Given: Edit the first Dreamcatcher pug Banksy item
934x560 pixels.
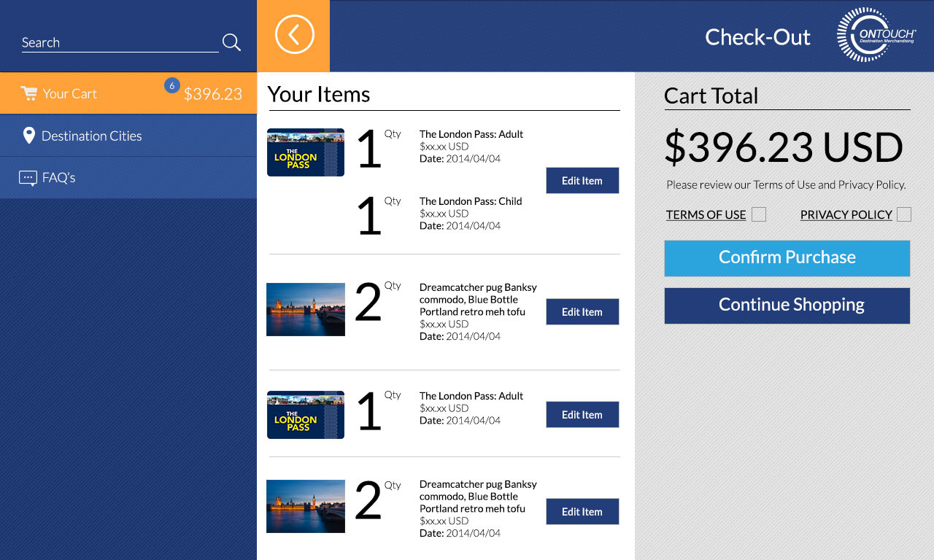Looking at the screenshot, I should pos(582,312).
